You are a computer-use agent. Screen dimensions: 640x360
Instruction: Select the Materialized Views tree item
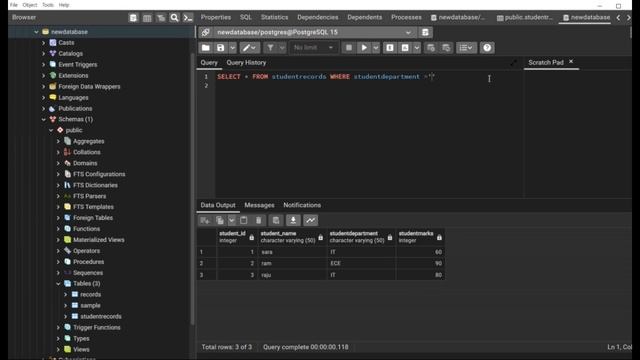99,240
